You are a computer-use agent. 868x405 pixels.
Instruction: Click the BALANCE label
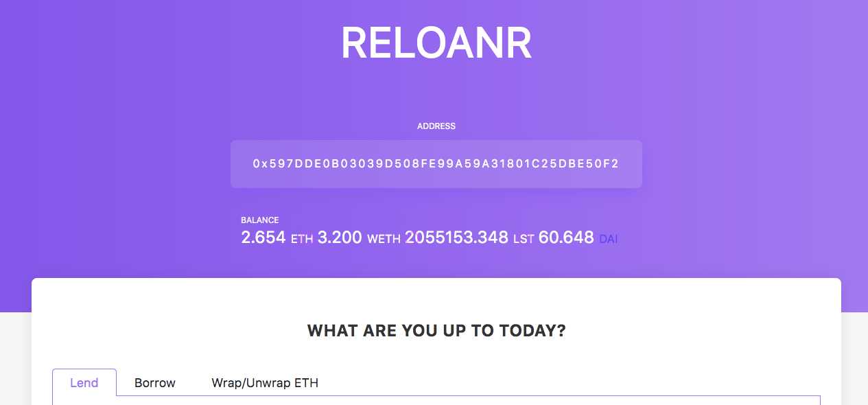260,220
